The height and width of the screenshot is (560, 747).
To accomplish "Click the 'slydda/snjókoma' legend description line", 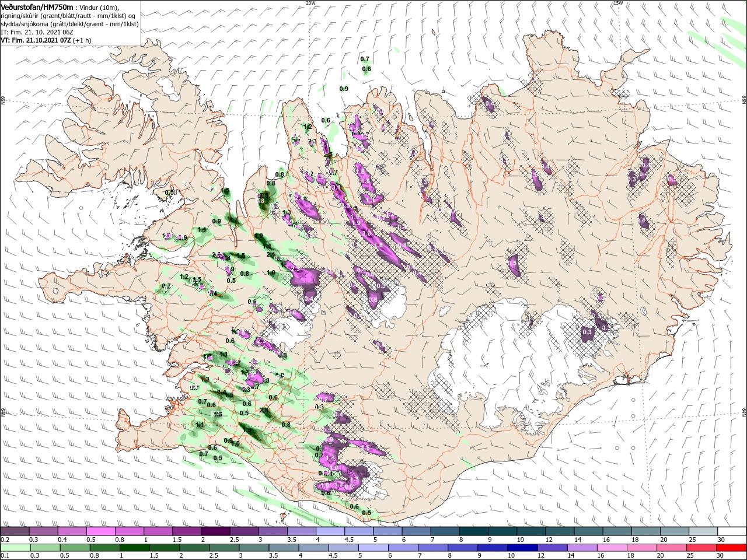I will click(x=69, y=24).
